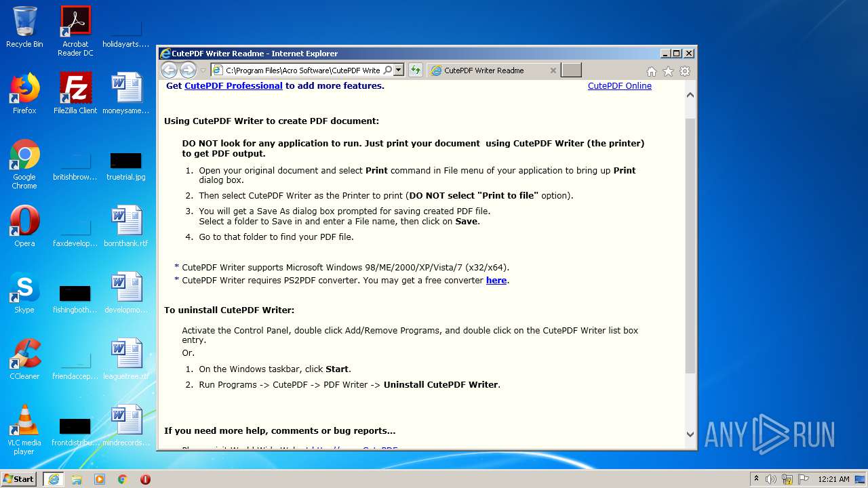The width and height of the screenshot is (868, 488).
Task: Open Action Center flag icon
Action: [803, 479]
